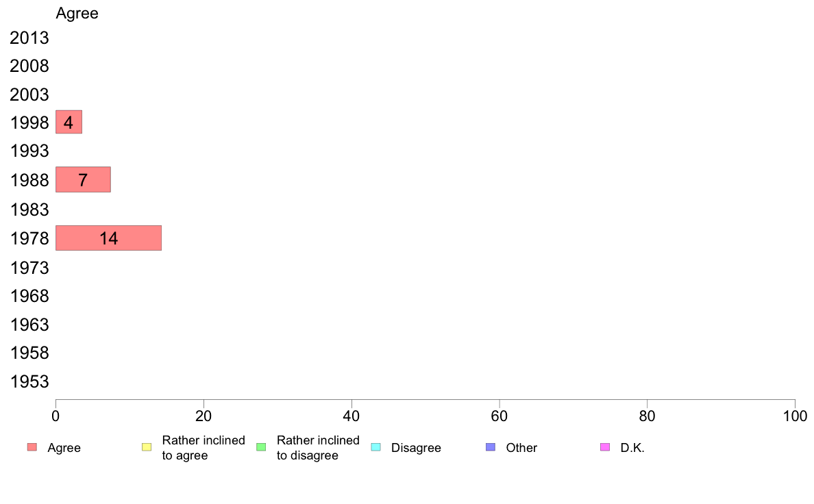The height and width of the screenshot is (504, 814).
Task: Click the Other legend text
Action: tap(521, 448)
